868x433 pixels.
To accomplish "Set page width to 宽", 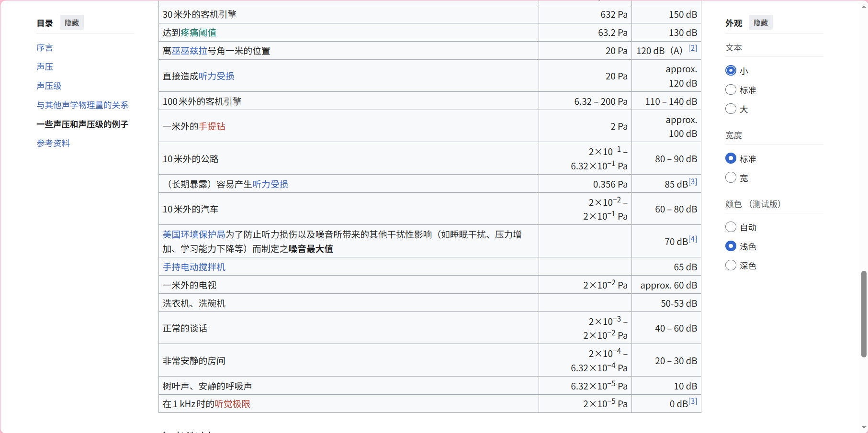I will (731, 178).
